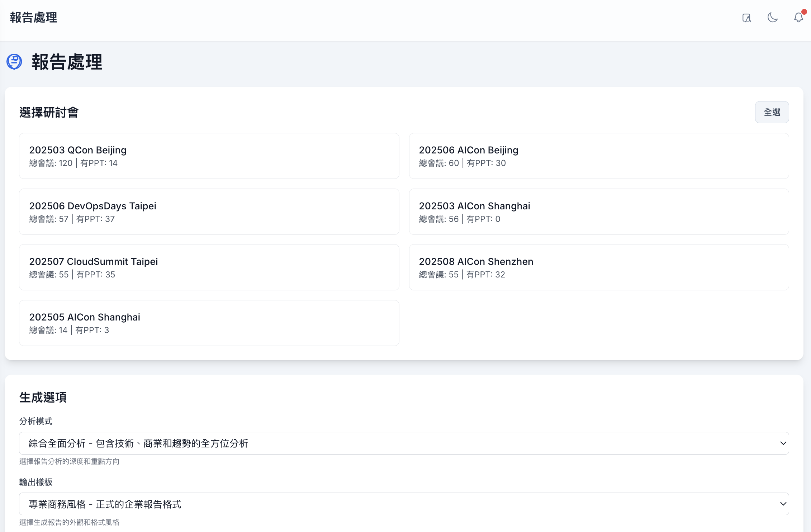Choose the 202503 AICon Shanghai seminar

[x=599, y=212]
